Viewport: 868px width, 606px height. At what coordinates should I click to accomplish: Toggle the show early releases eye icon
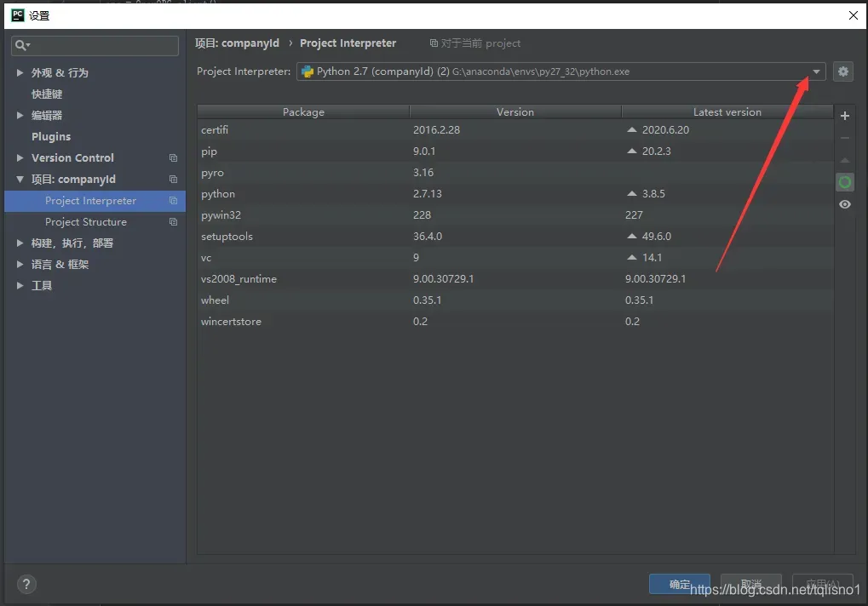point(845,204)
